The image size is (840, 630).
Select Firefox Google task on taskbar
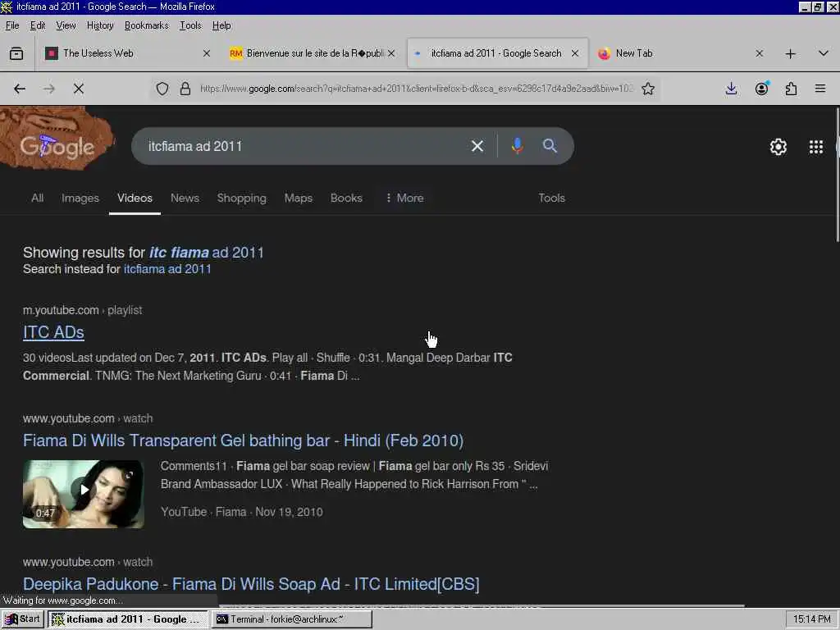[x=128, y=619]
